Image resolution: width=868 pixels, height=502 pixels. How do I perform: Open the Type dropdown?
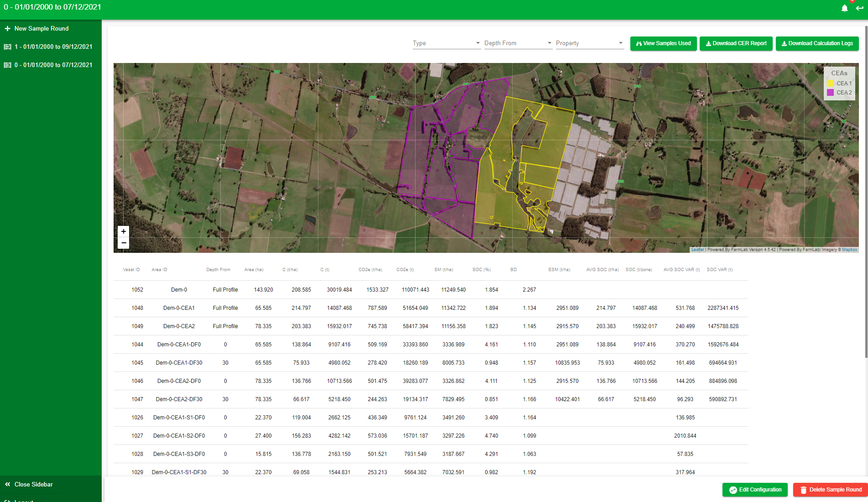(x=446, y=43)
